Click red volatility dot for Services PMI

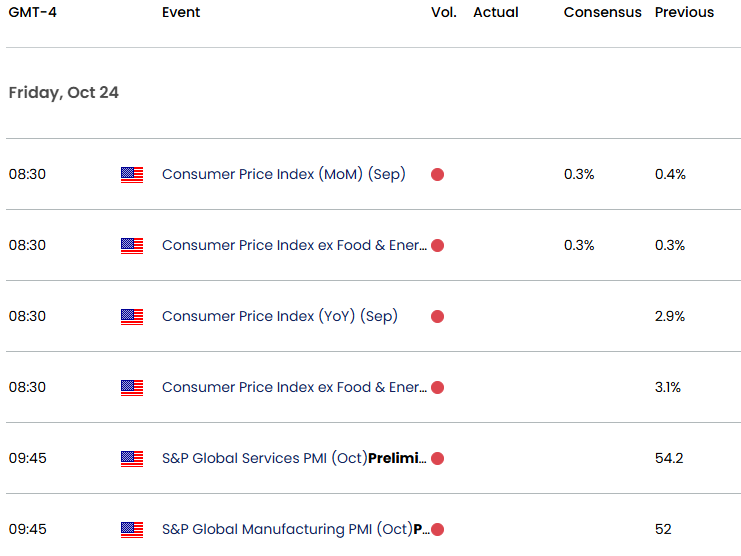437,459
